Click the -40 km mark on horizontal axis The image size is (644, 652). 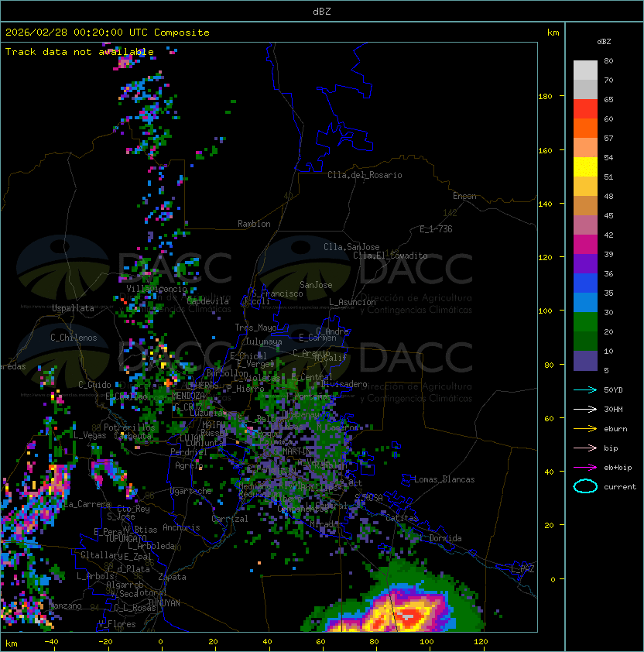(x=52, y=642)
